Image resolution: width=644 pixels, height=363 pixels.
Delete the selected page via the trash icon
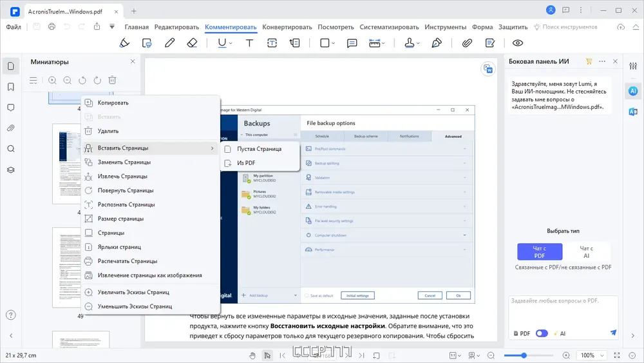(112, 80)
